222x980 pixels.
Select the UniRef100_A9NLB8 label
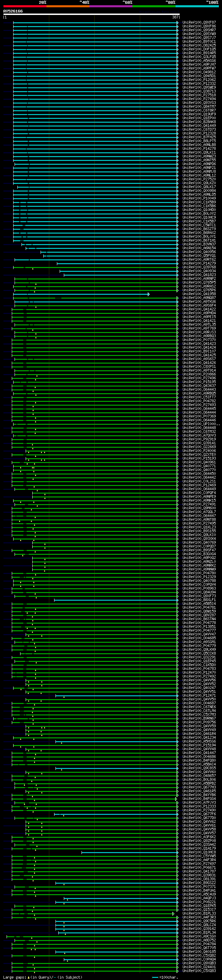199,145
